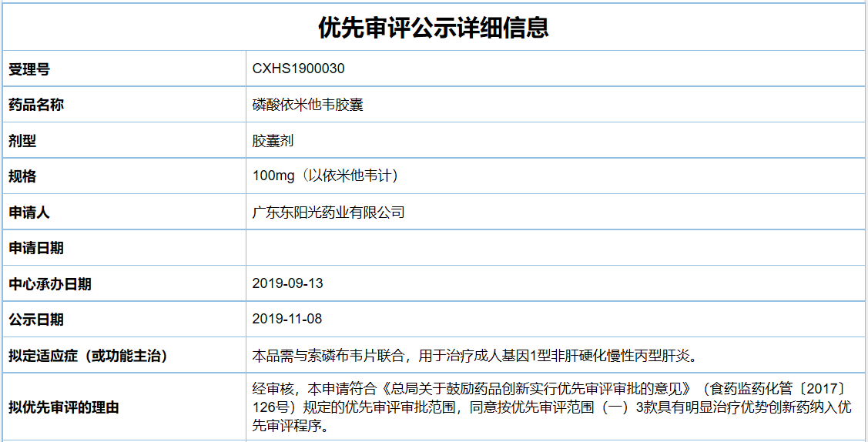Click the label 申请日期
868x442 pixels.
pyautogui.click(x=36, y=248)
